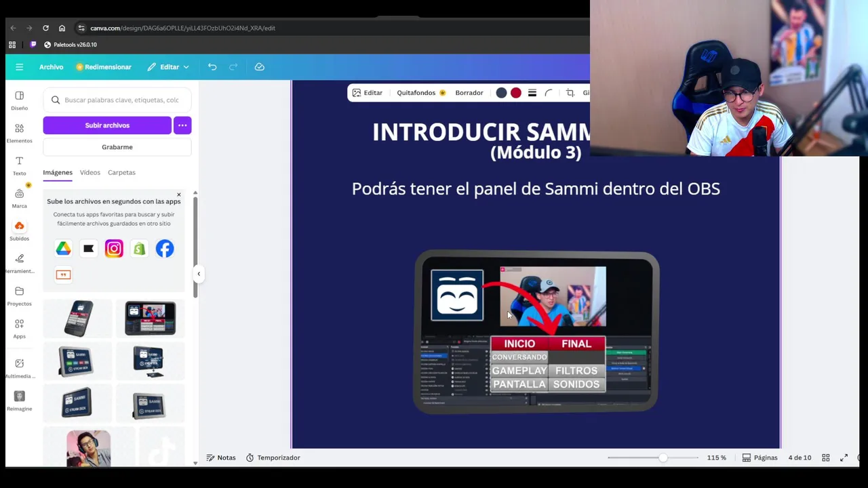Undo the last action arrow

tap(212, 67)
